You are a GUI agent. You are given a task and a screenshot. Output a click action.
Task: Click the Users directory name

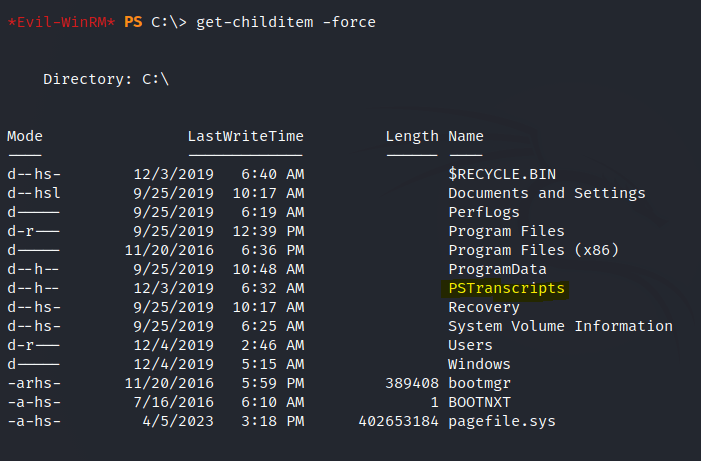click(x=469, y=345)
